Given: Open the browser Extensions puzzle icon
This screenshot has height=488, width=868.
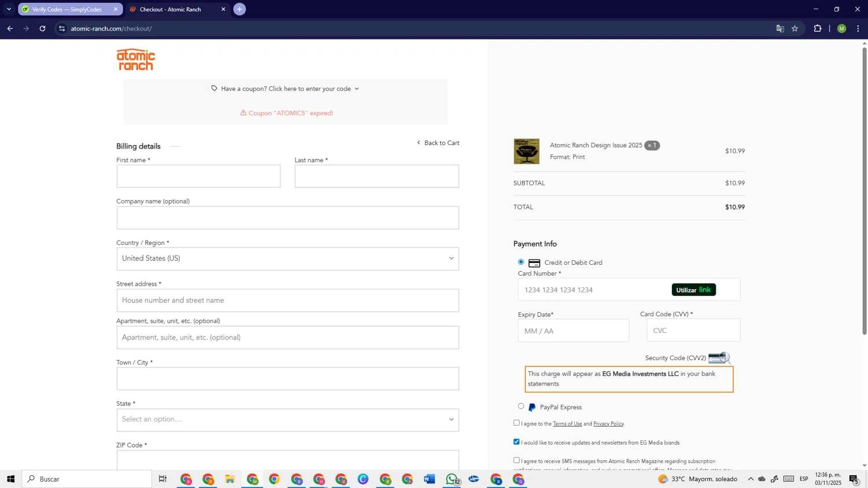Looking at the screenshot, I should coord(818,28).
